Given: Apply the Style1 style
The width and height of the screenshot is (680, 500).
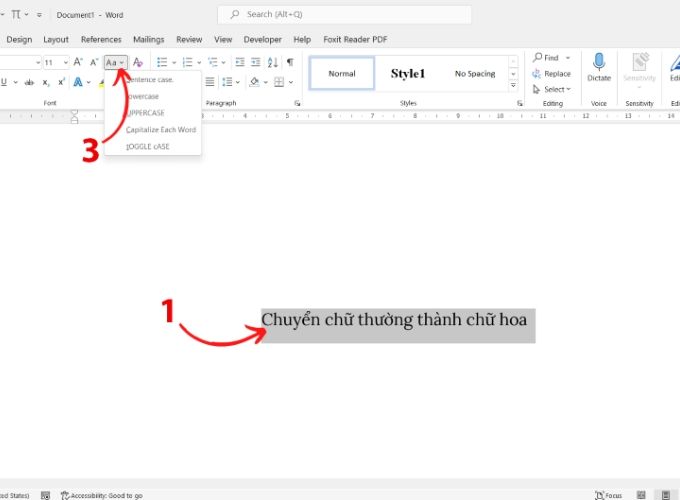Looking at the screenshot, I should 408,73.
